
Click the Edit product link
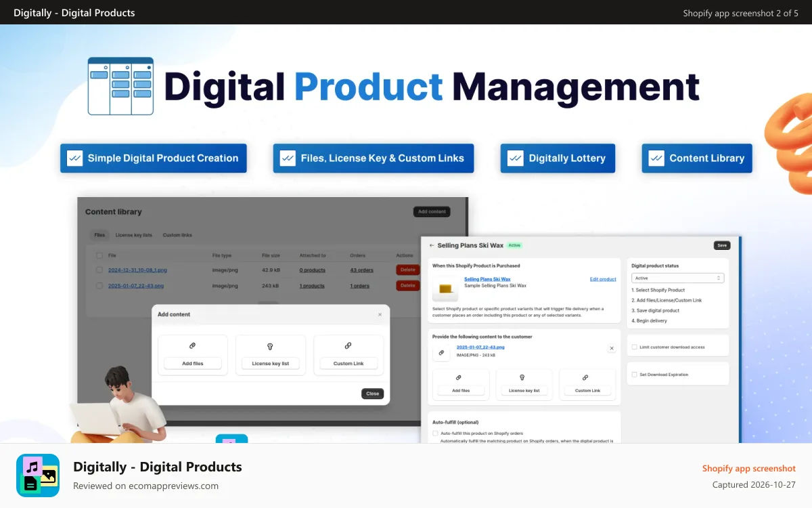pyautogui.click(x=603, y=279)
